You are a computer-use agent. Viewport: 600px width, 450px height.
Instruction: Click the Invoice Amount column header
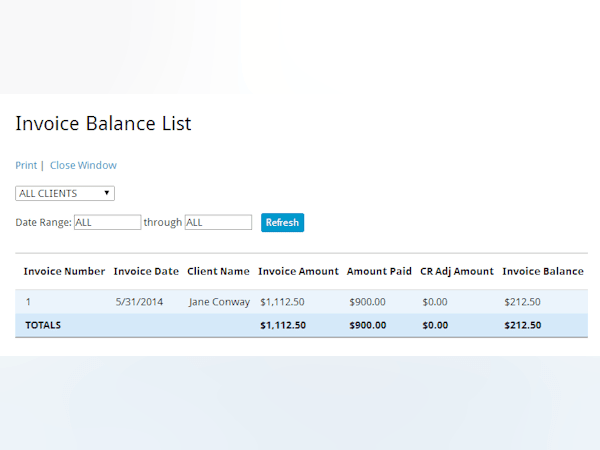[298, 271]
